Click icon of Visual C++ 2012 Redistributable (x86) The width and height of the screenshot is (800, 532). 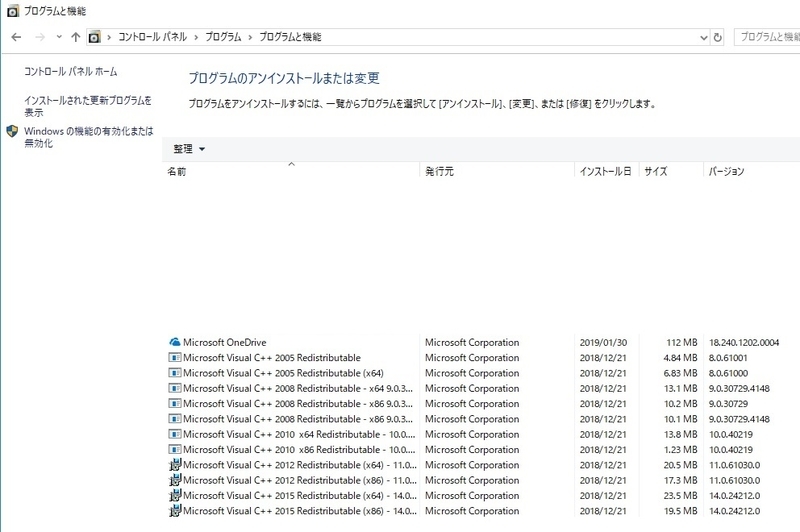coord(174,480)
